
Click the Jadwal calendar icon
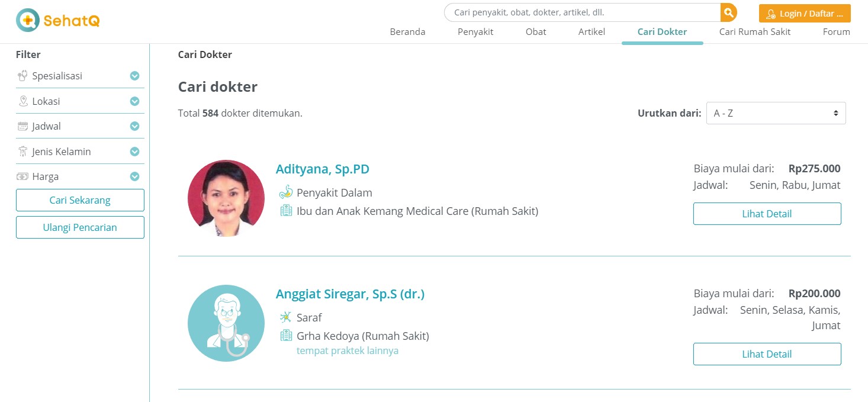[23, 126]
